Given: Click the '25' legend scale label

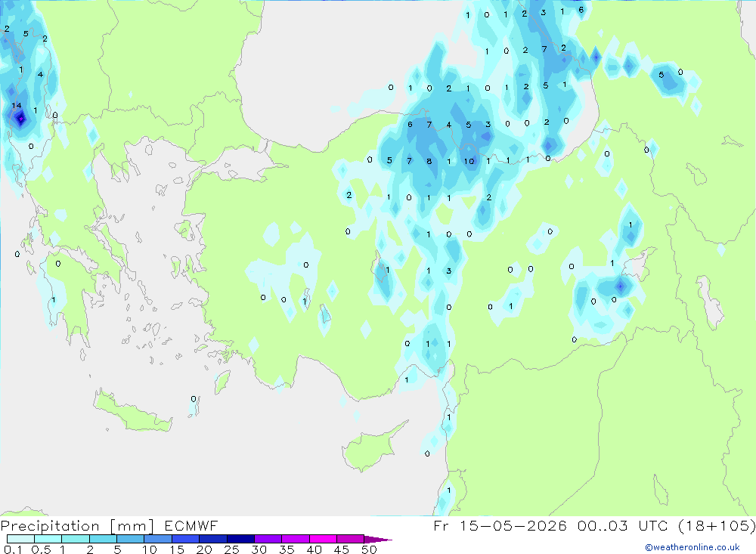Looking at the screenshot, I should click(231, 549).
